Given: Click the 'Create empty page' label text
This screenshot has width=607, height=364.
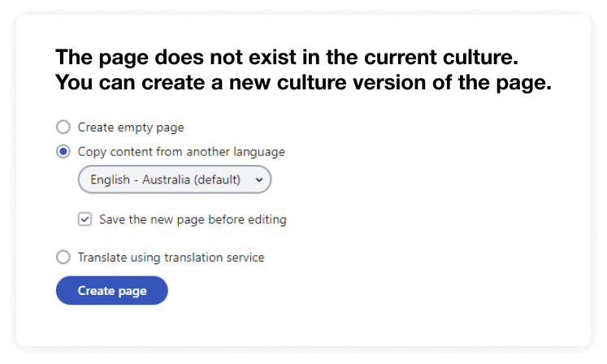Looking at the screenshot, I should 131,128.
